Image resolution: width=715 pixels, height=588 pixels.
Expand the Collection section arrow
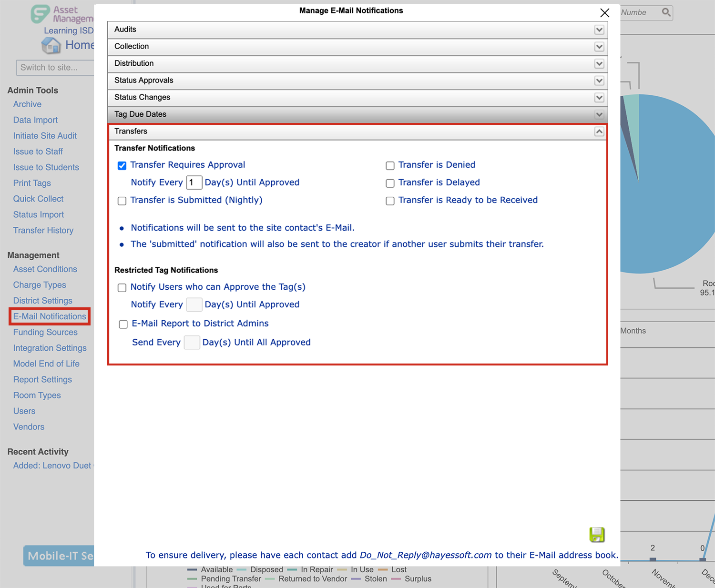click(x=599, y=47)
